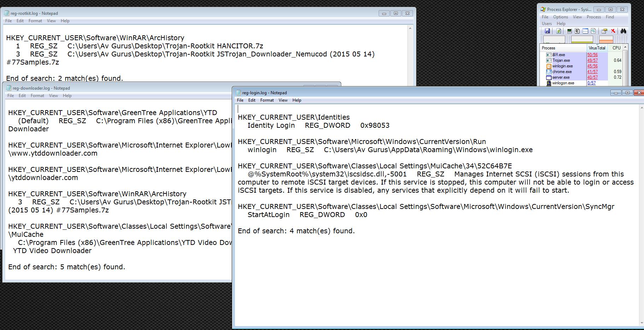Open the Help menu in reg-login.log Notepad
The image size is (644, 330).
point(297,100)
